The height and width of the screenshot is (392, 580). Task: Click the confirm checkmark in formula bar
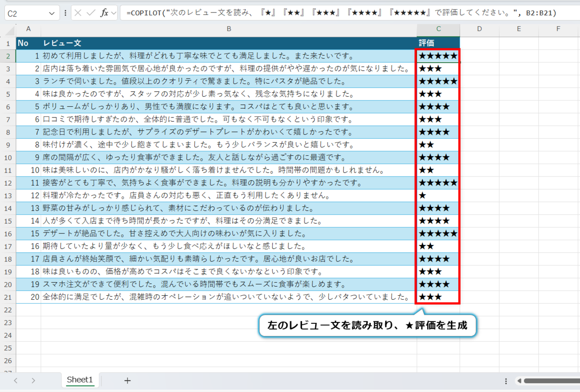pyautogui.click(x=91, y=13)
